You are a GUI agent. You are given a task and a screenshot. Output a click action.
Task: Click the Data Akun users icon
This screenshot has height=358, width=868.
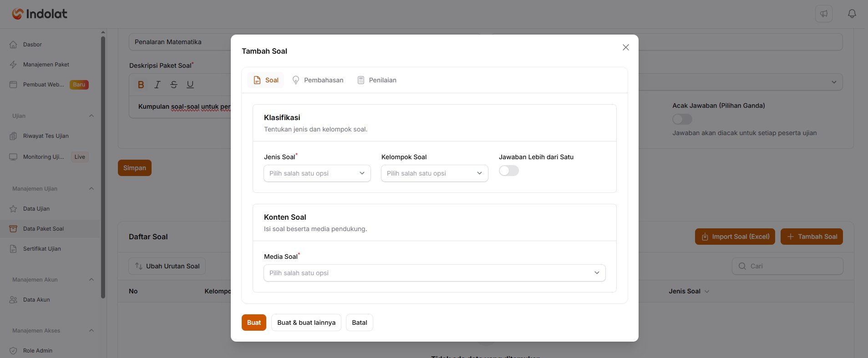pyautogui.click(x=13, y=300)
